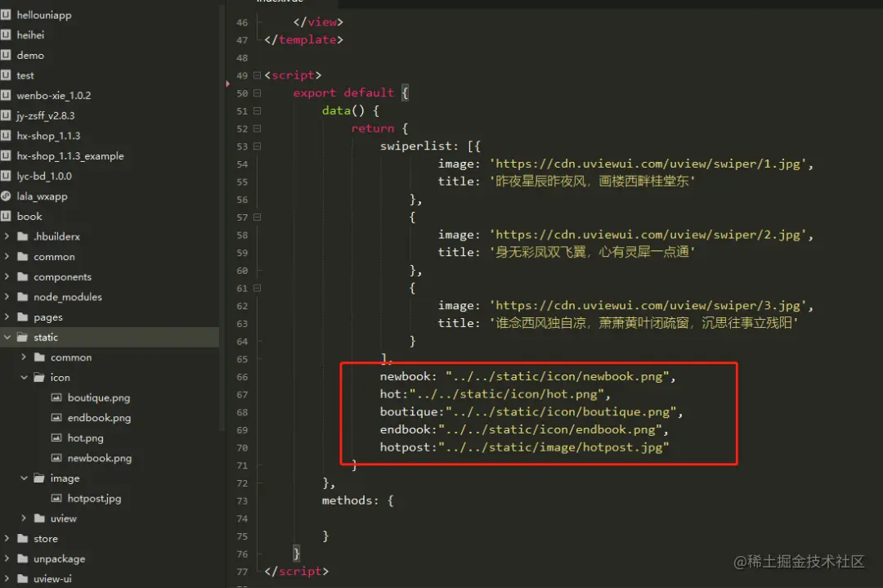Select jy-zsff_v2.8.3 project

[46, 115]
